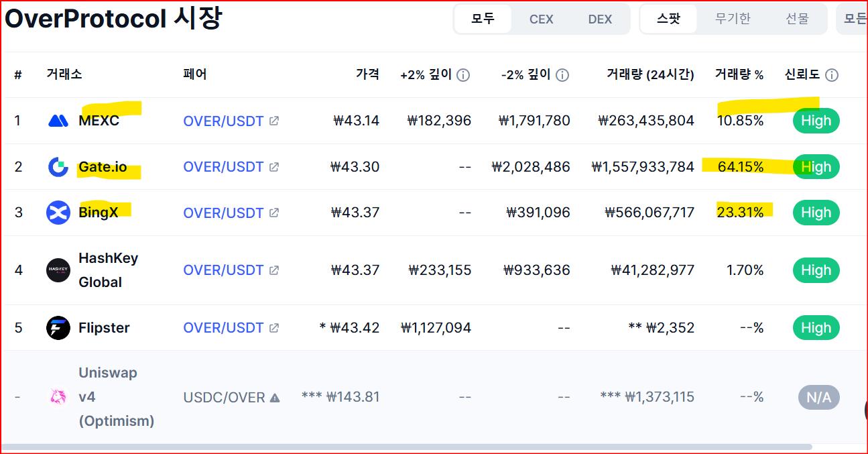Open external link icon in Flipster row
Viewport: 868px width, 454px height.
274,328
